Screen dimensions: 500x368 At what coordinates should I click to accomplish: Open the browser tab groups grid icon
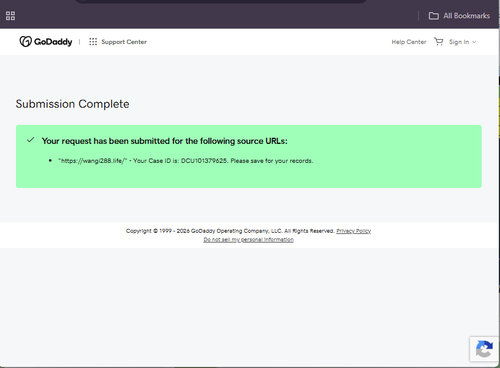tap(10, 16)
